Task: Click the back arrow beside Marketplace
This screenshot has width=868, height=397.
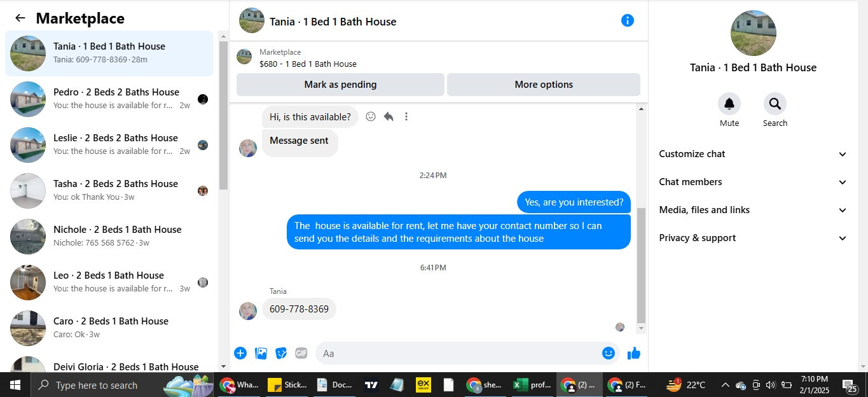Action: pos(20,18)
